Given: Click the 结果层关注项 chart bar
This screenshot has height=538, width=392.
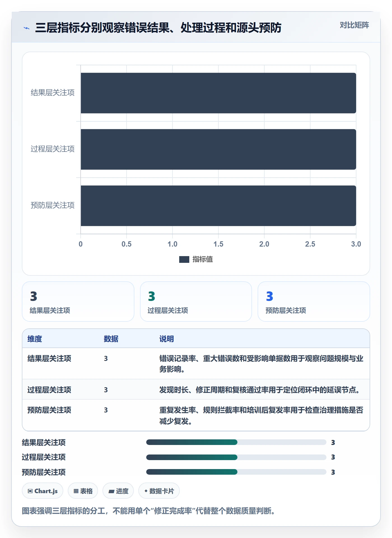Looking at the screenshot, I should coord(218,93).
